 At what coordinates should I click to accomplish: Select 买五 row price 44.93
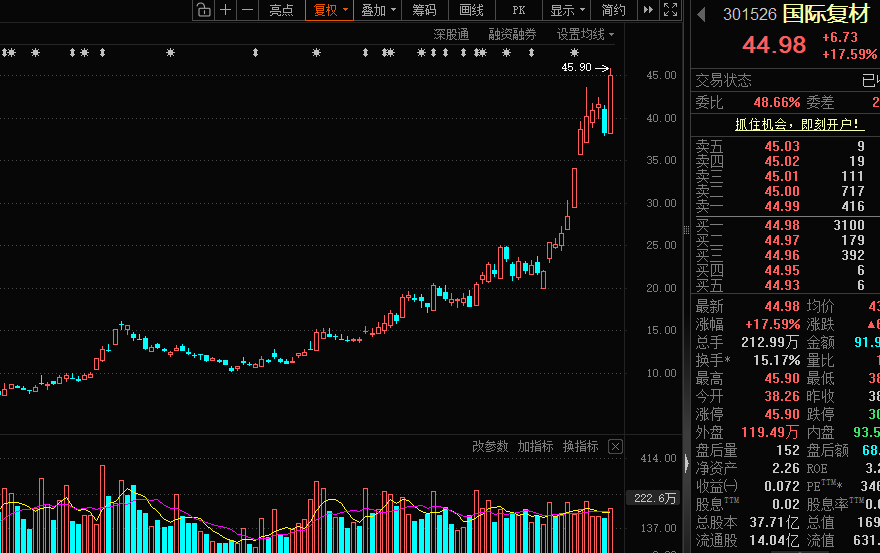(782, 285)
